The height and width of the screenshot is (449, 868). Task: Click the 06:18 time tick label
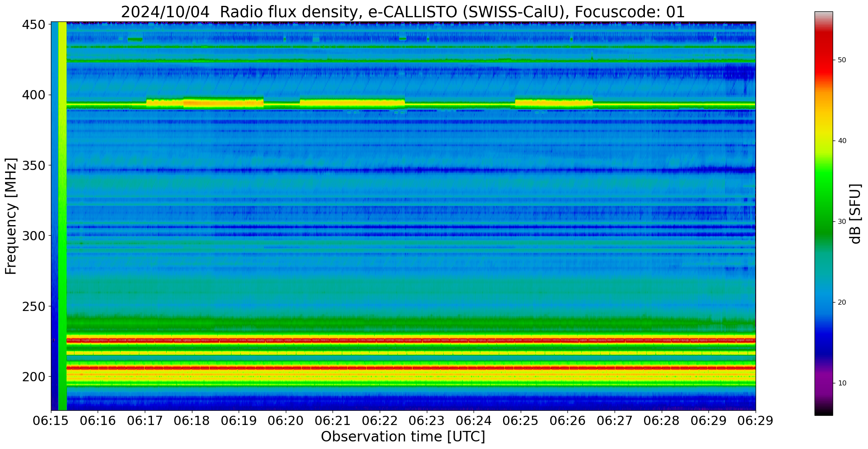point(192,421)
